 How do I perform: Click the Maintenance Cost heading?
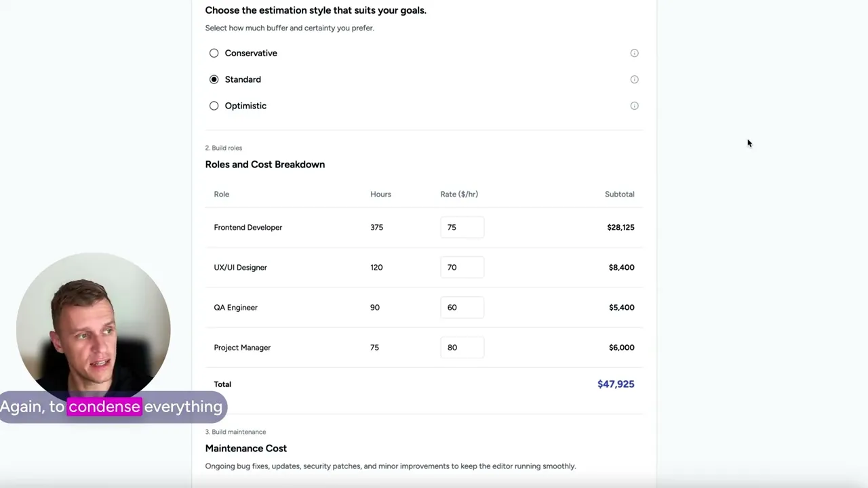tap(246, 448)
